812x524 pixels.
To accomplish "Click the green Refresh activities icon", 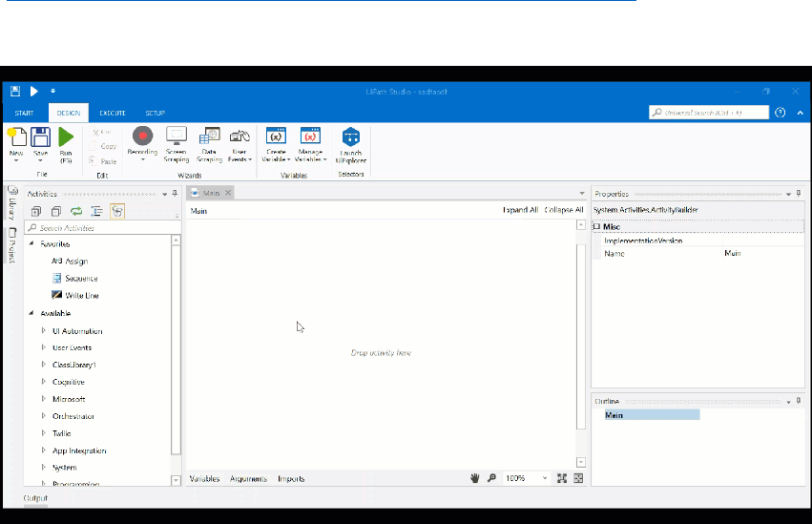I will click(76, 211).
